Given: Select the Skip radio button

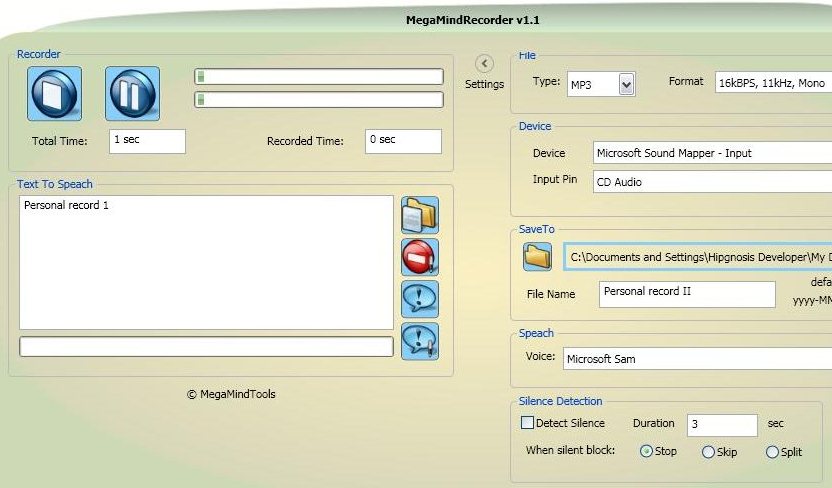Looking at the screenshot, I should coord(708,452).
